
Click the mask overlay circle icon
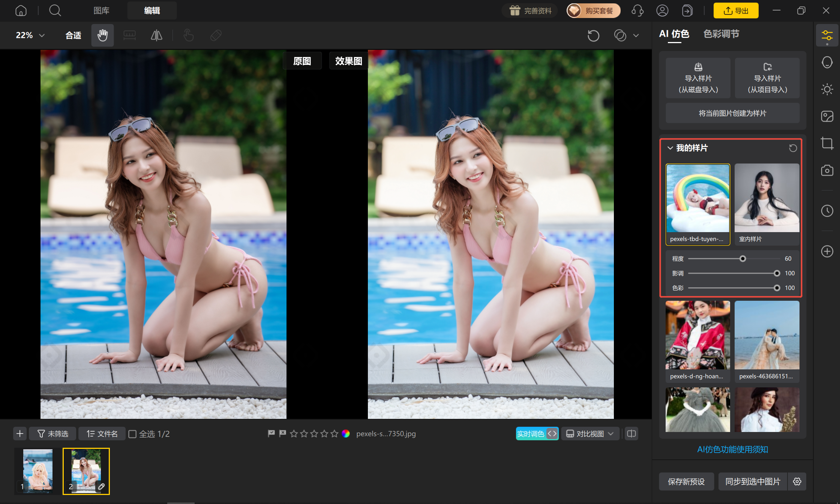(620, 36)
